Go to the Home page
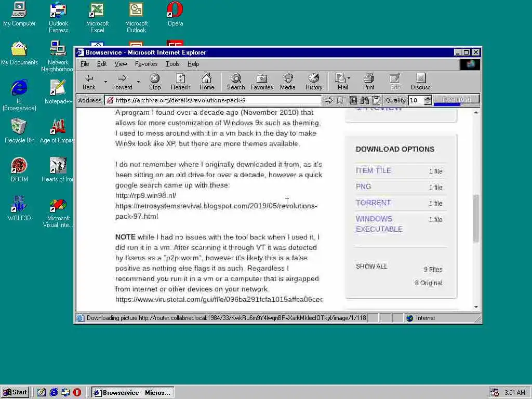Viewport: 532px width, 399px height. click(207, 82)
